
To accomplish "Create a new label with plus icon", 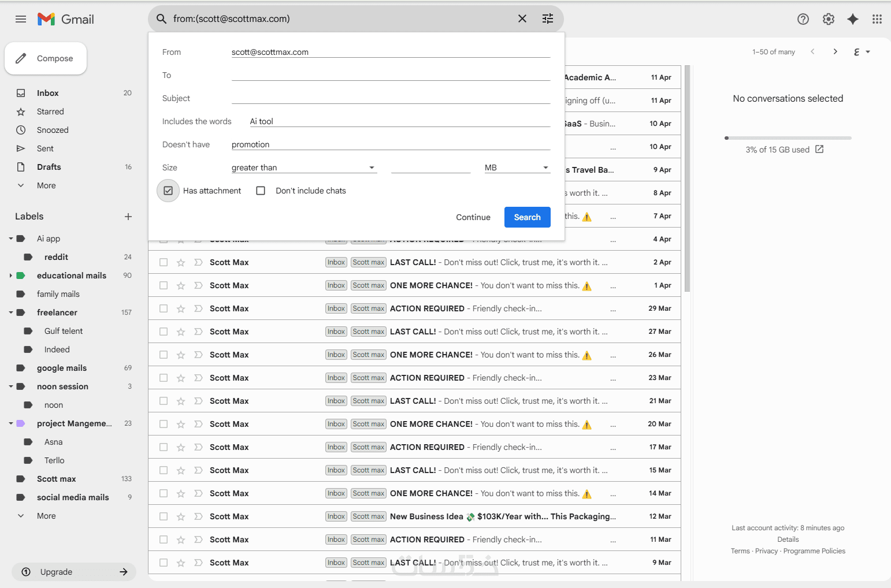I will [x=128, y=217].
